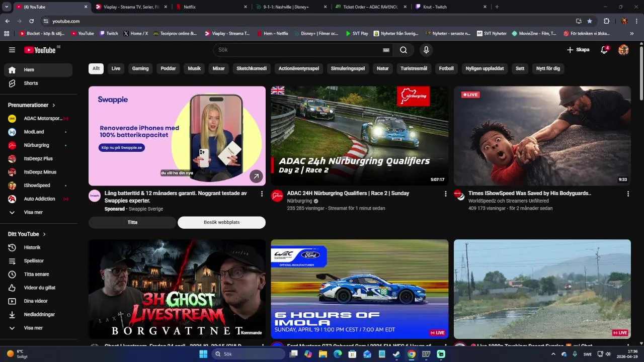This screenshot has width=644, height=362.
Task: Click the Skapa create button
Action: (578, 50)
